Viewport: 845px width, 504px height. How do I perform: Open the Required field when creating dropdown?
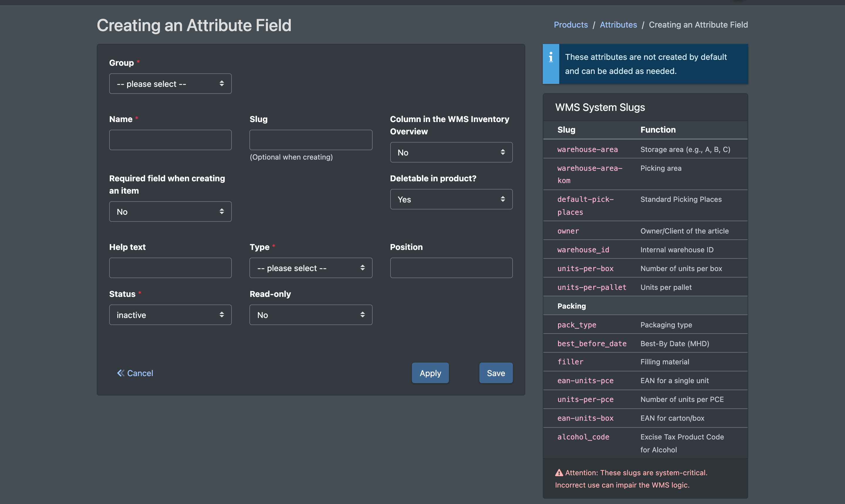pos(170,212)
